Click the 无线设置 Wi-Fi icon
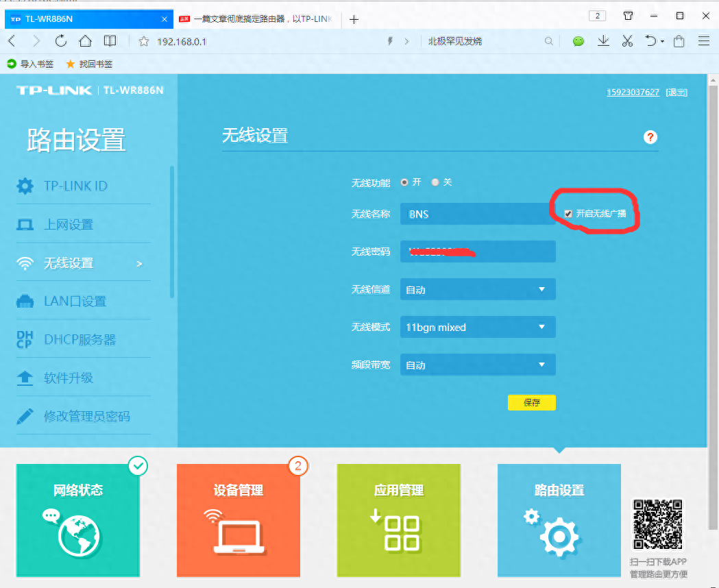719x588 pixels. [25, 262]
